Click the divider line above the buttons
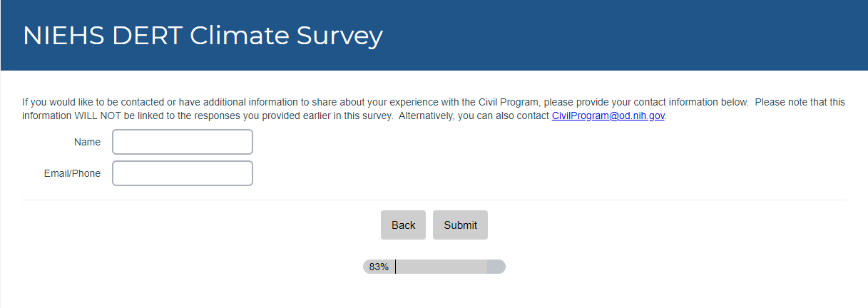Screen dimensions: 868x308 point(434,200)
